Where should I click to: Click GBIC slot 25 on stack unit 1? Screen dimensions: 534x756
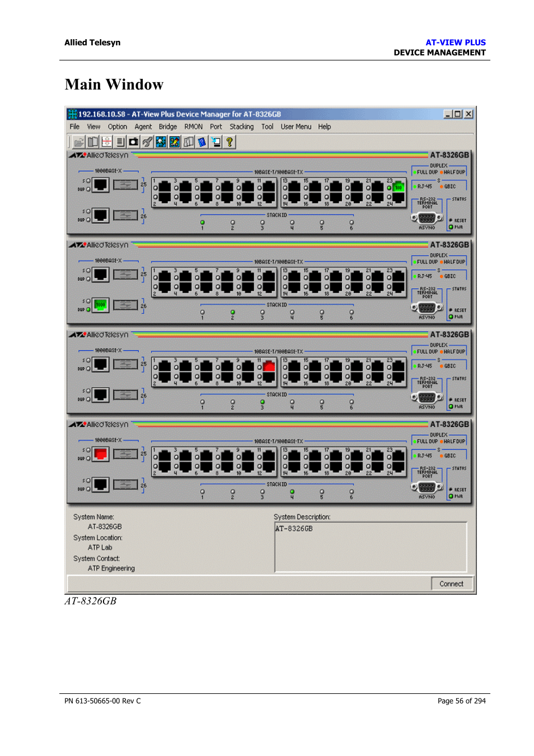125,185
